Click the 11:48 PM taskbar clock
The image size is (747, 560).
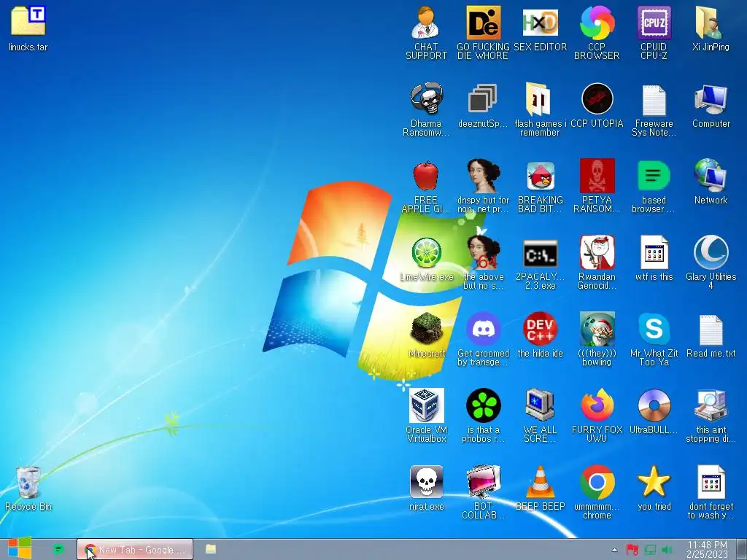[x=707, y=550]
